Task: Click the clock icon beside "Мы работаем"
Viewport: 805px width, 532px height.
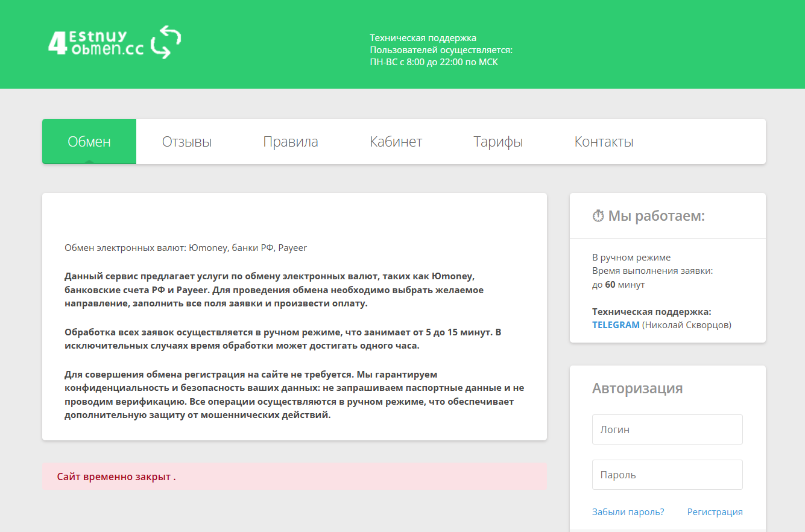Action: (598, 214)
